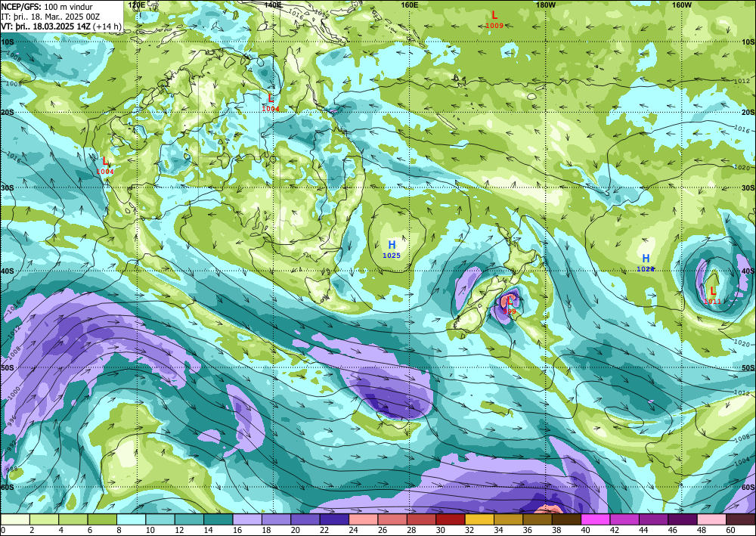
Task: Choose the dark red 30–32 legend swatch
Action: coord(451,519)
